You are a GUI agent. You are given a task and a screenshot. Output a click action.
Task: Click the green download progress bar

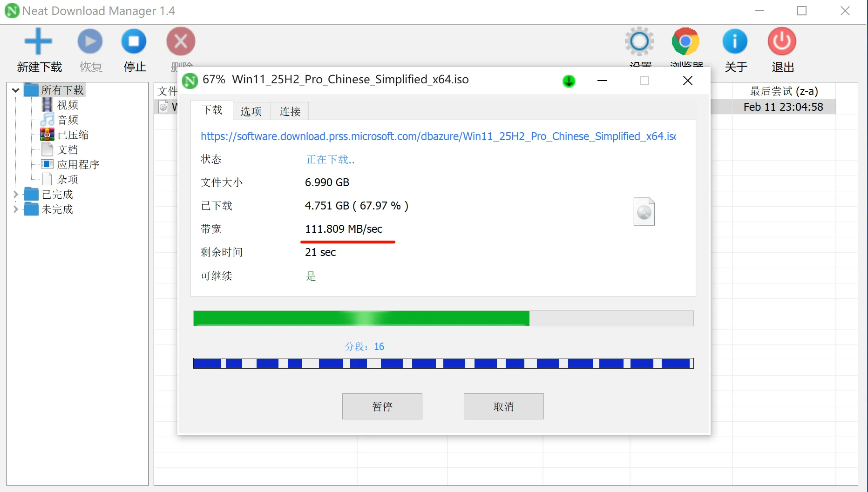pos(443,318)
